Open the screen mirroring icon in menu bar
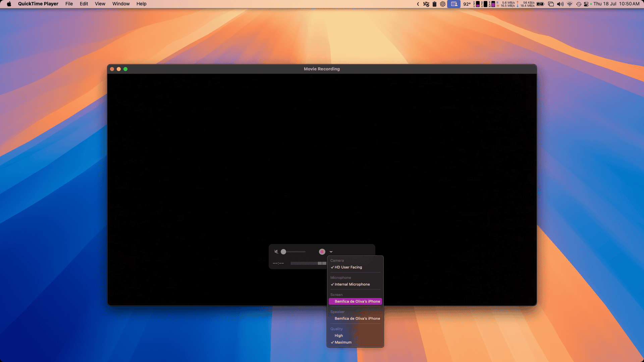 point(454,4)
